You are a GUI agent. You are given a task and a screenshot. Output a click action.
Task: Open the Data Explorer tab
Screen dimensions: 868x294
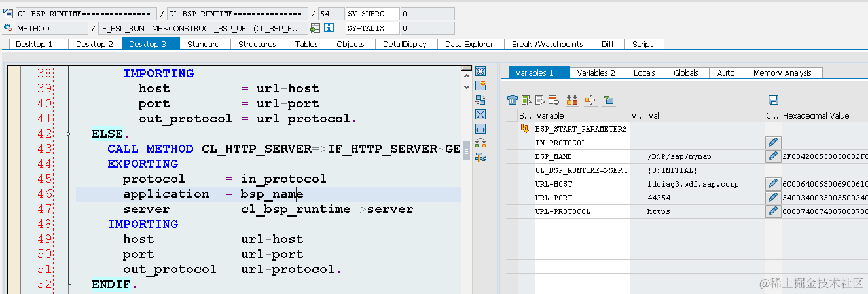tap(469, 44)
